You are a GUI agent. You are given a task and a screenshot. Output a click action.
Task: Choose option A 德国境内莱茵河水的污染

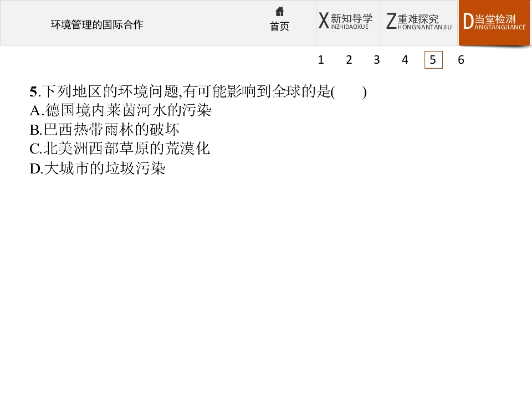[x=120, y=110]
